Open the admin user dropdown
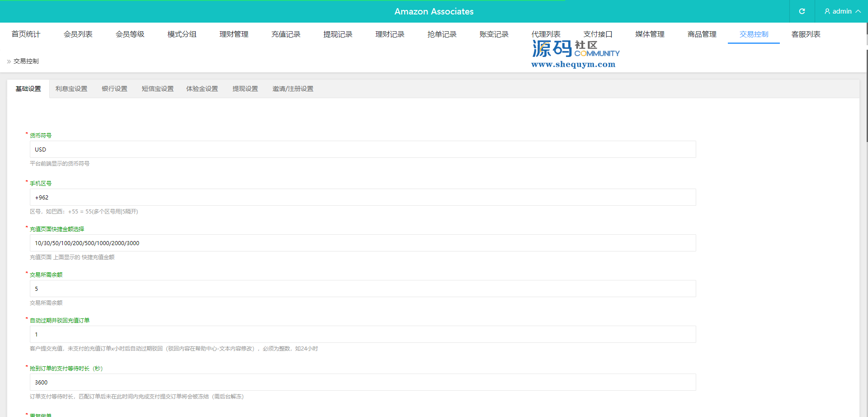The width and height of the screenshot is (868, 417). [x=842, y=11]
